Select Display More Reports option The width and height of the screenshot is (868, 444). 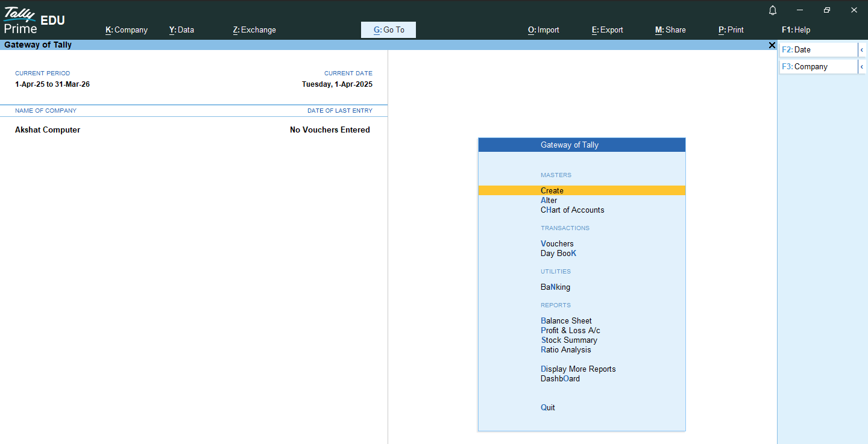(578, 369)
